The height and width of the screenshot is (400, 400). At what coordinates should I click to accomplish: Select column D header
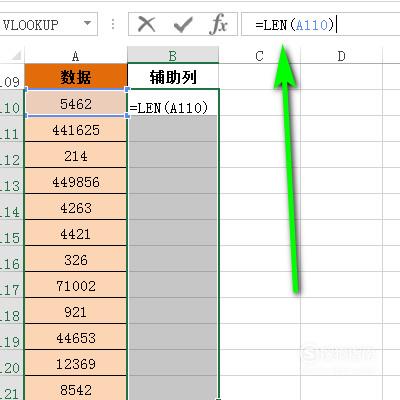(341, 55)
